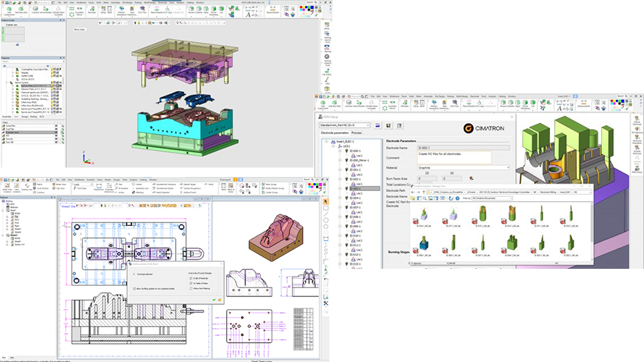Click Comment field in Electrode Parameters
This screenshot has width=644, height=362.
[454, 158]
